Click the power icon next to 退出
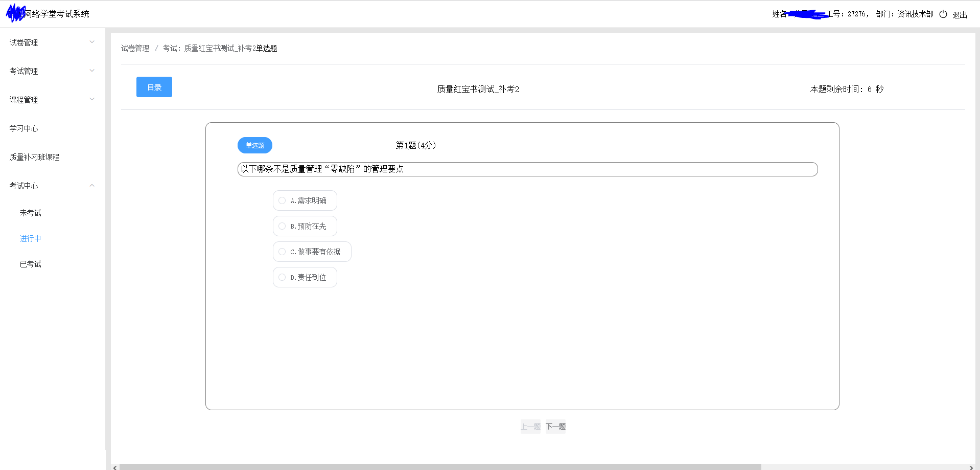 943,14
